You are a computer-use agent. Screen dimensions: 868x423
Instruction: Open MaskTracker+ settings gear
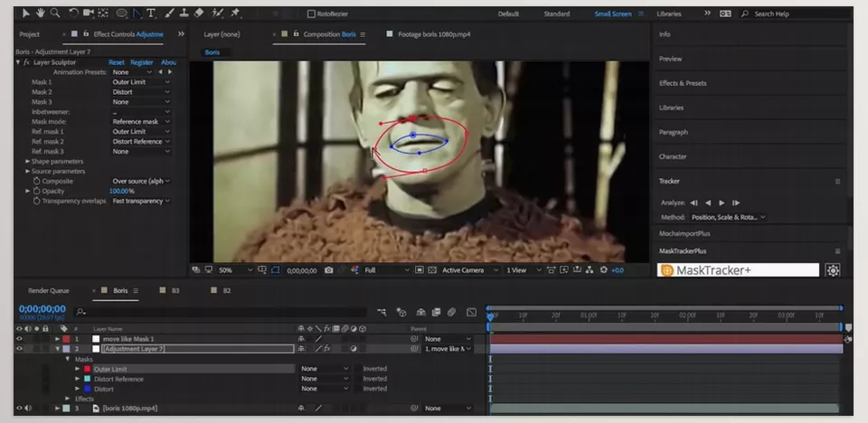pos(833,270)
